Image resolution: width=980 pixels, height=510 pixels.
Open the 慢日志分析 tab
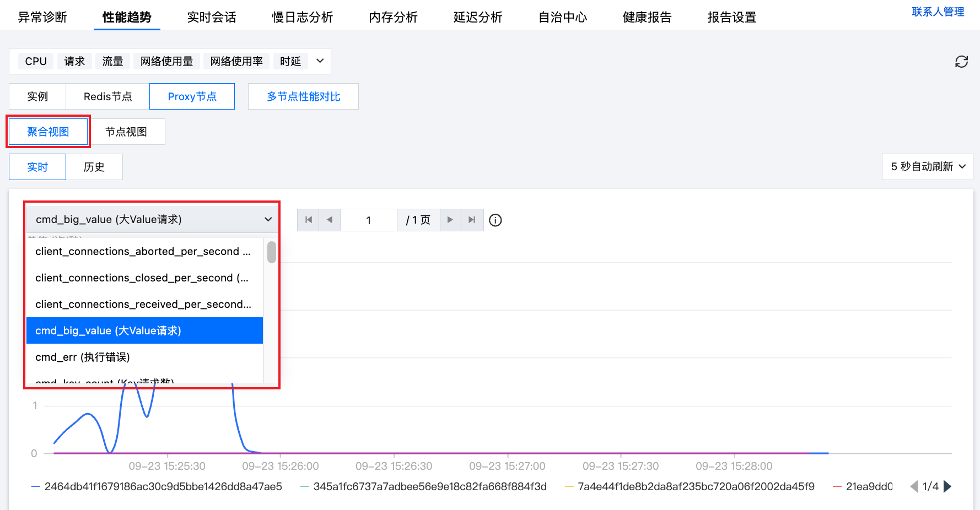302,17
